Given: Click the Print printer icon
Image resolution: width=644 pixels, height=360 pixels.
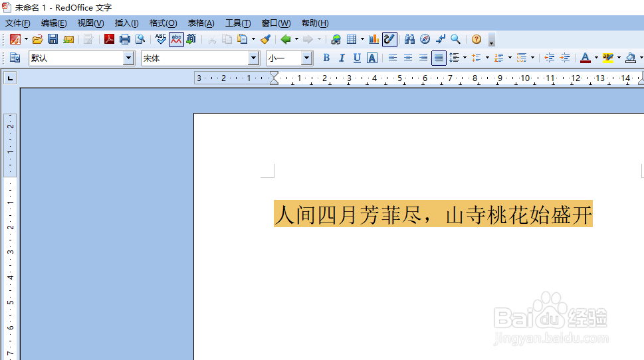Looking at the screenshot, I should point(125,39).
